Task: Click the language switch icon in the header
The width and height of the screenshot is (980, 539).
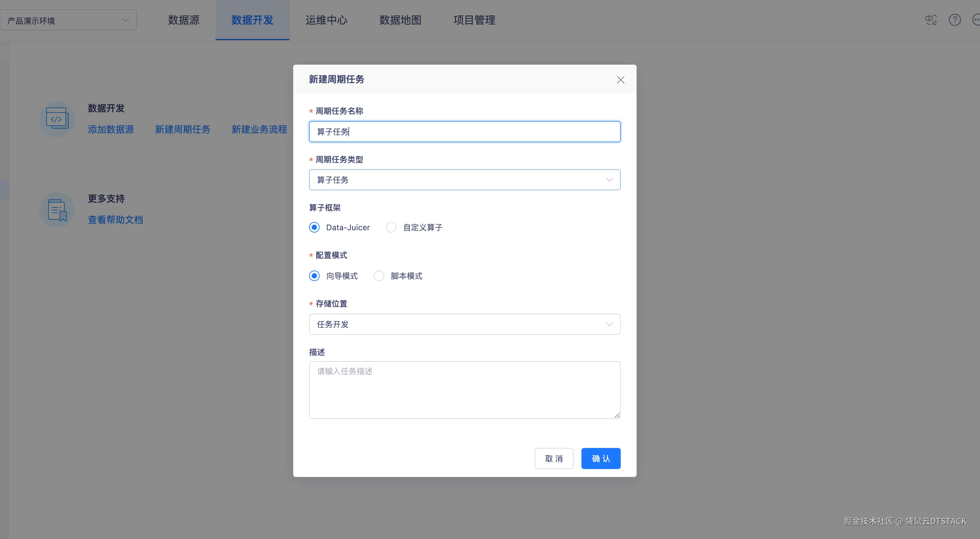Action: 930,20
